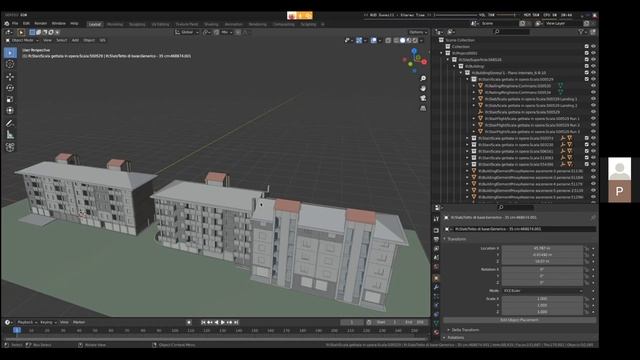Image resolution: width=640 pixels, height=360 pixels.
Task: Activate the Move tool
Action: (10, 76)
